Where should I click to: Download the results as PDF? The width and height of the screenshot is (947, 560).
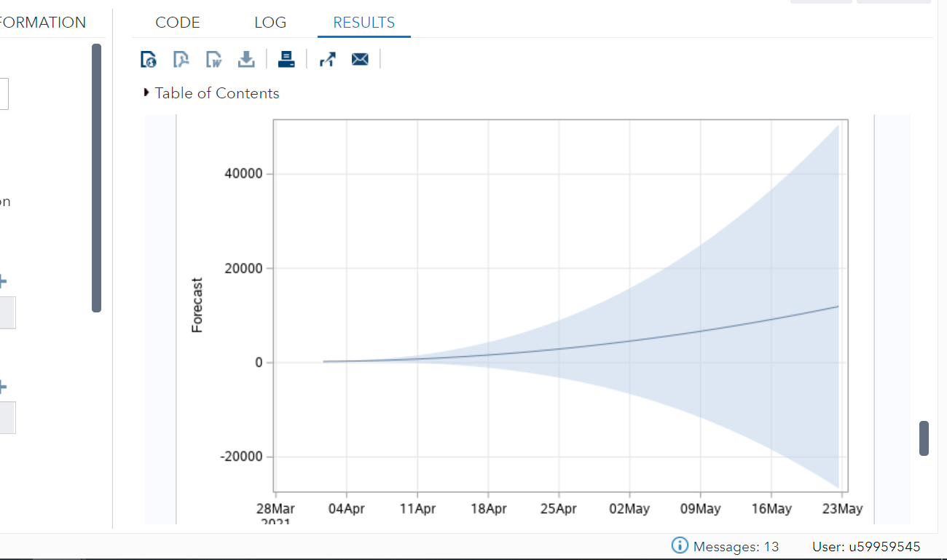point(181,59)
